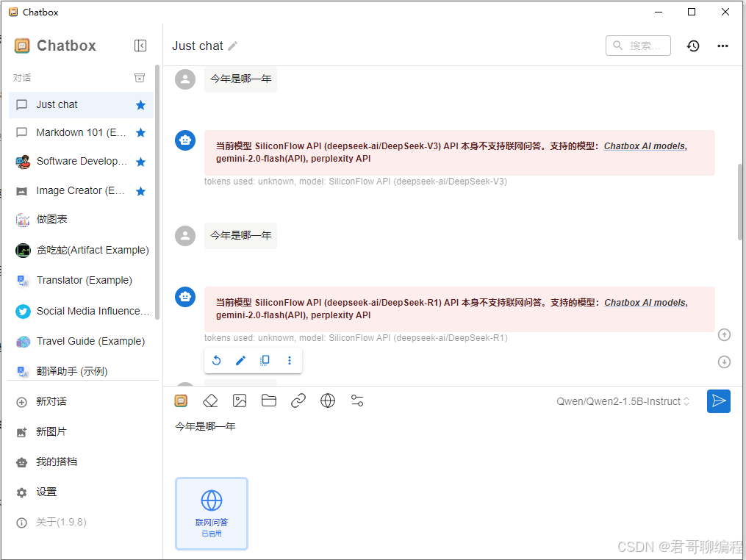The width and height of the screenshot is (746, 560).
Task: Copy the DeepSeek-R1 message
Action: [x=265, y=360]
